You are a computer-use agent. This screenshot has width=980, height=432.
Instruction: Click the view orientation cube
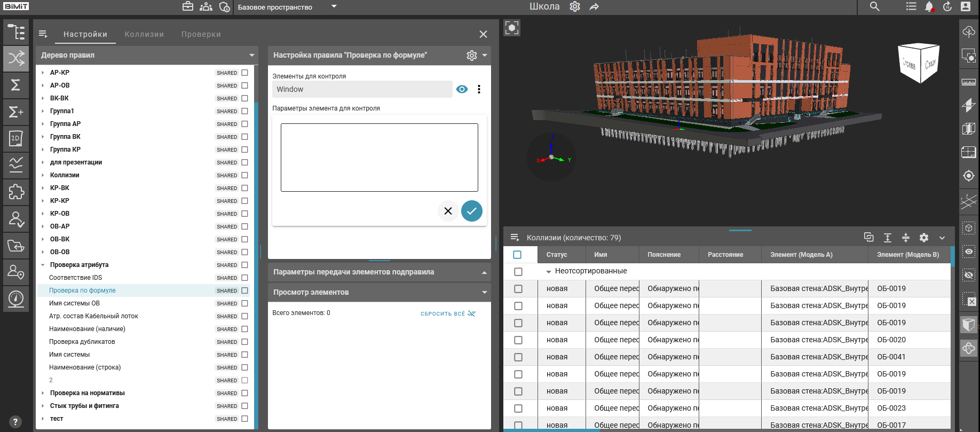pos(919,63)
